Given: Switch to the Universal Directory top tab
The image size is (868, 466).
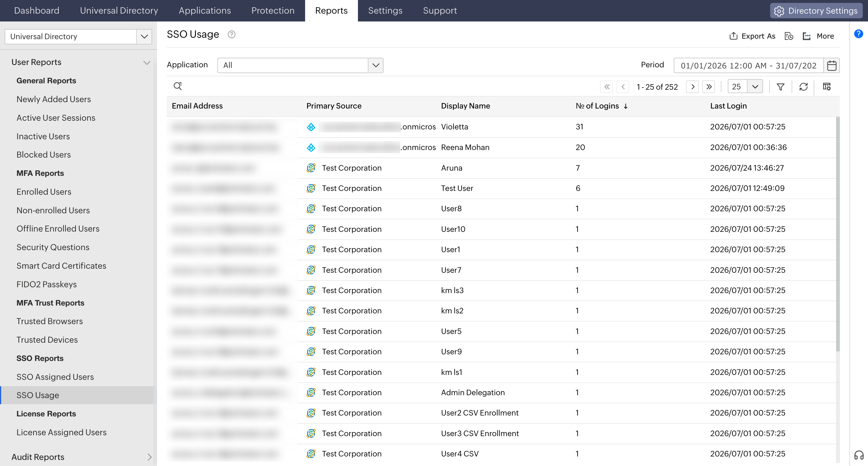Looking at the screenshot, I should point(119,10).
